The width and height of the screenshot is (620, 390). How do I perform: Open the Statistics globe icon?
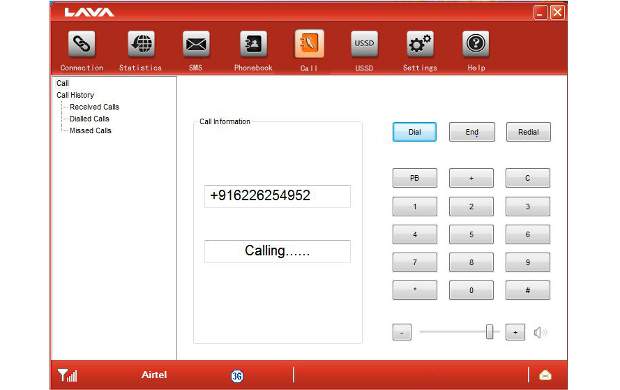click(141, 44)
